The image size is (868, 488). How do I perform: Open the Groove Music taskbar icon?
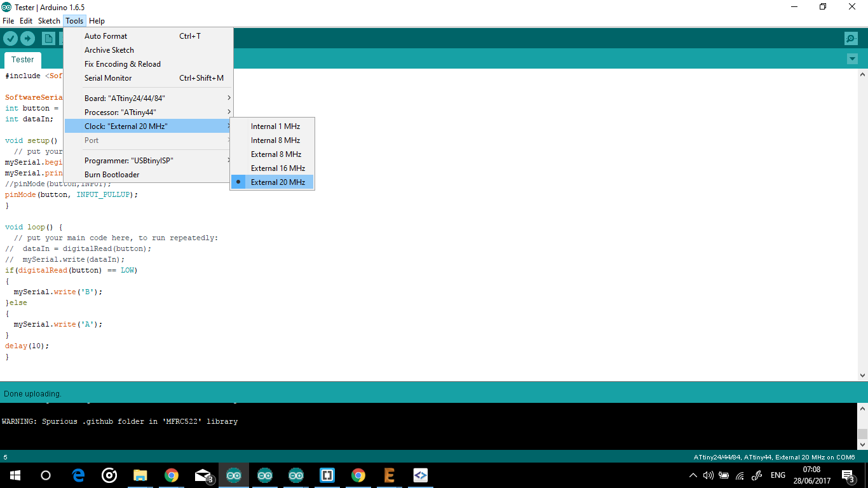109,475
